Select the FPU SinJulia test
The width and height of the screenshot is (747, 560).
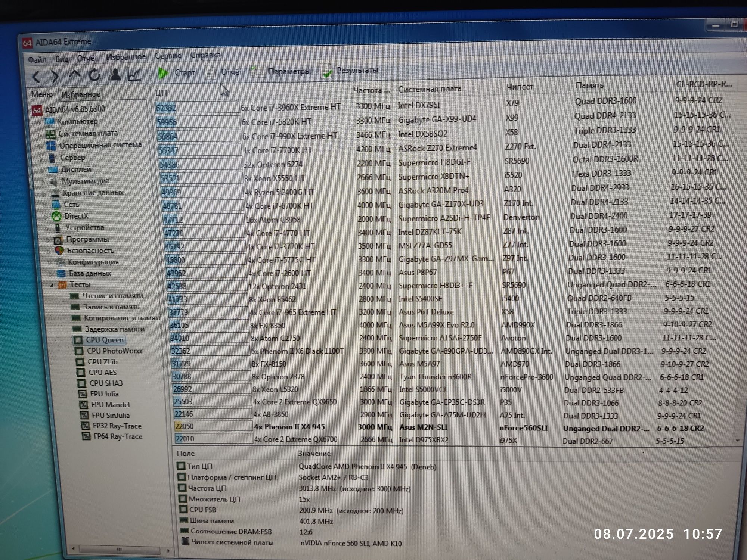[111, 416]
